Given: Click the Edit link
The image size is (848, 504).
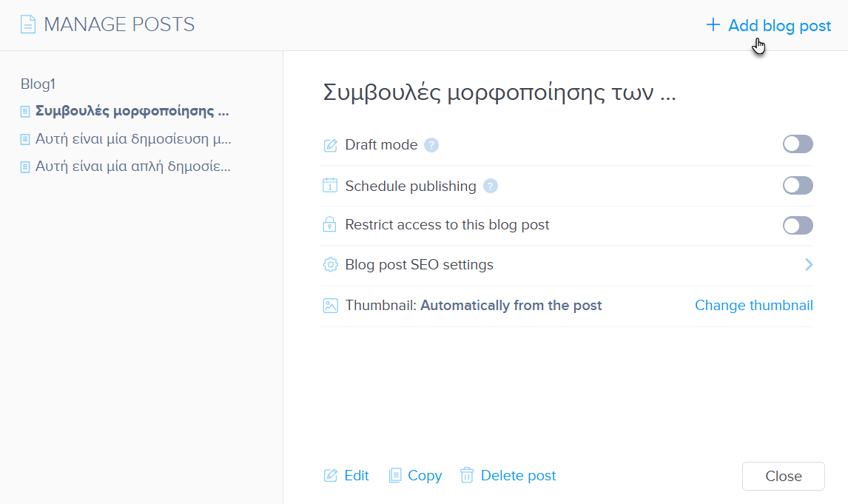Looking at the screenshot, I should 356,475.
